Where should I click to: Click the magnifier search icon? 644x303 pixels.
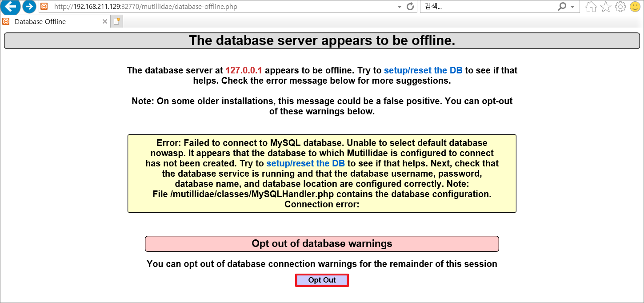tap(562, 7)
